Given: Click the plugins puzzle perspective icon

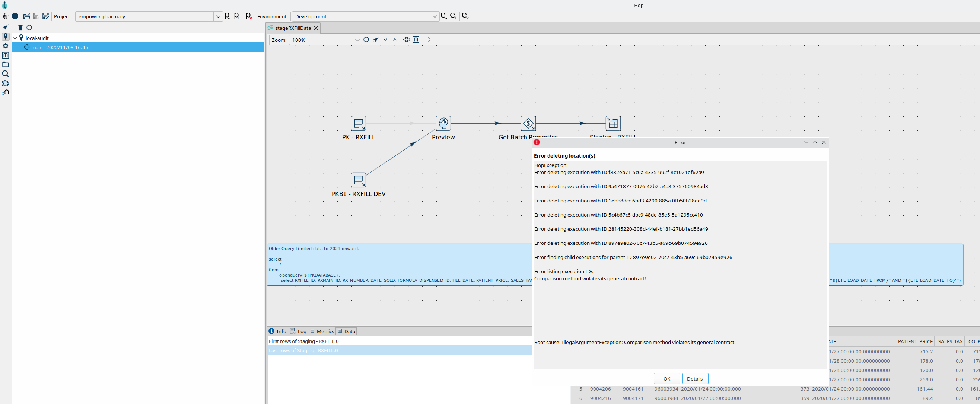Looking at the screenshot, I should (5, 83).
